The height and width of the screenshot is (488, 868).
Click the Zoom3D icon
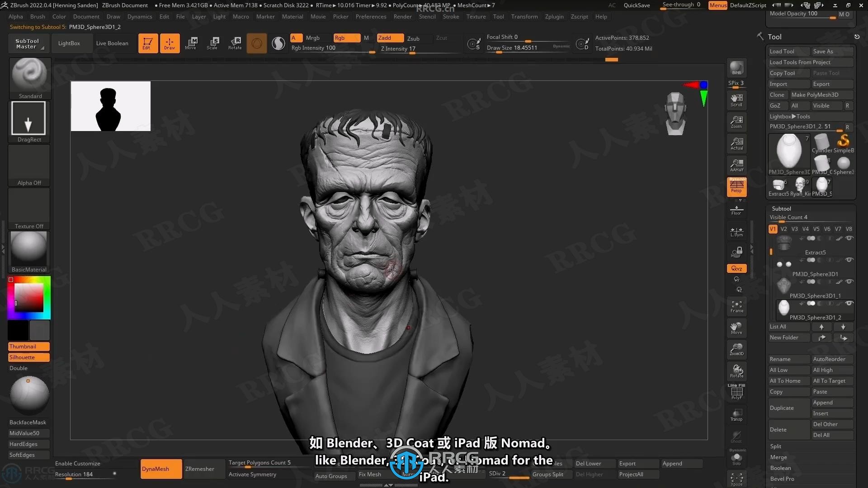pyautogui.click(x=736, y=349)
